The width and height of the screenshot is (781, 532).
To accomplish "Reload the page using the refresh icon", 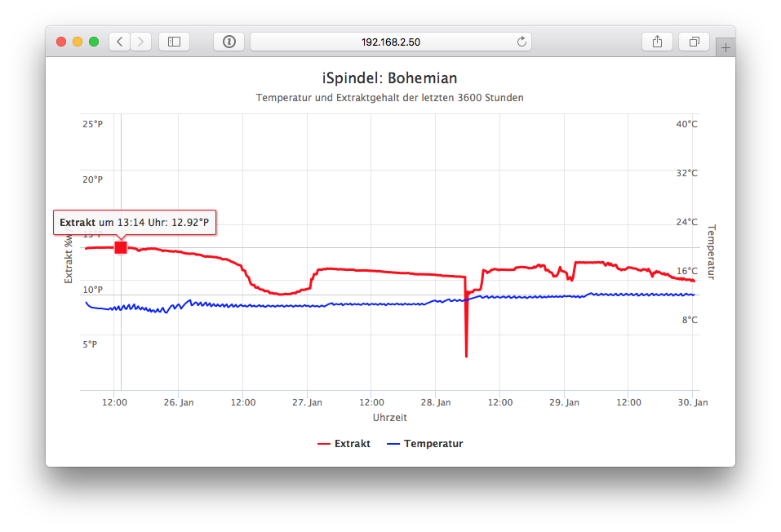I will 521,42.
